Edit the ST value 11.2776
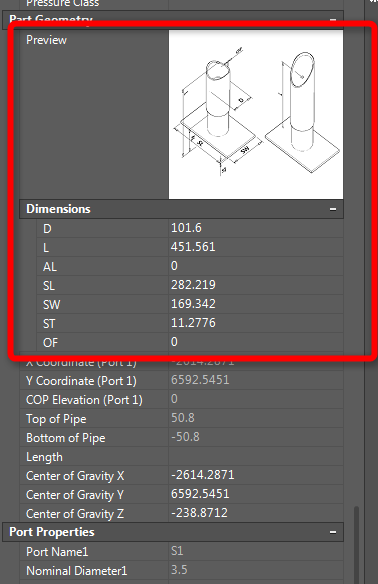 [x=256, y=323]
